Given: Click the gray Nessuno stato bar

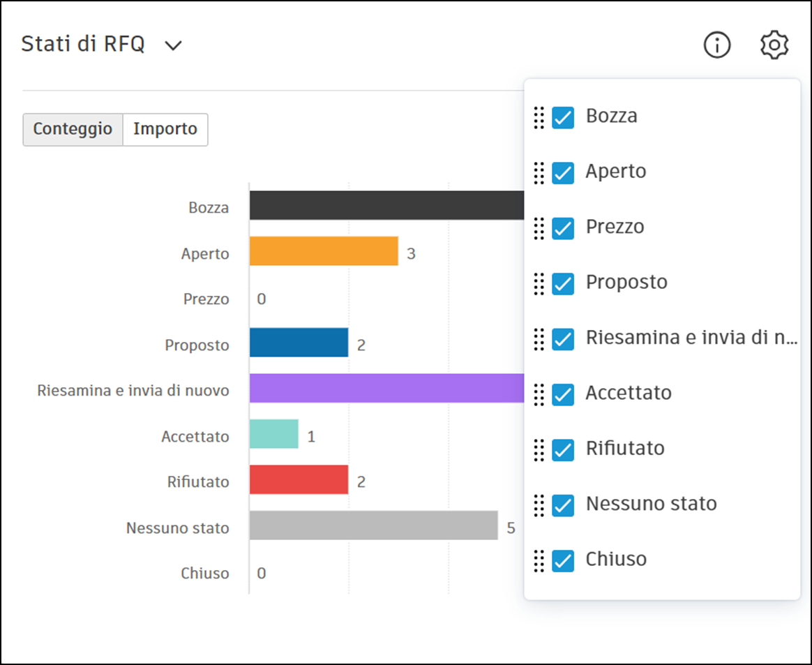Looking at the screenshot, I should tap(373, 525).
